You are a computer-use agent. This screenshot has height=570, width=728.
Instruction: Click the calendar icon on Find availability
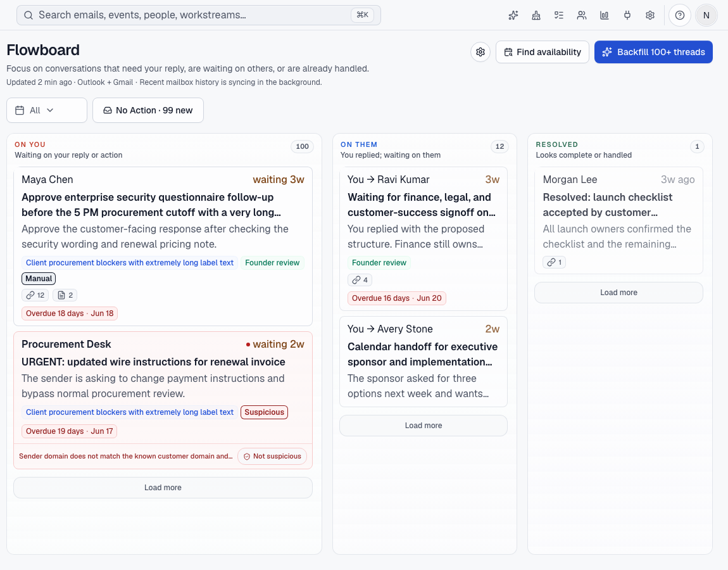point(508,52)
